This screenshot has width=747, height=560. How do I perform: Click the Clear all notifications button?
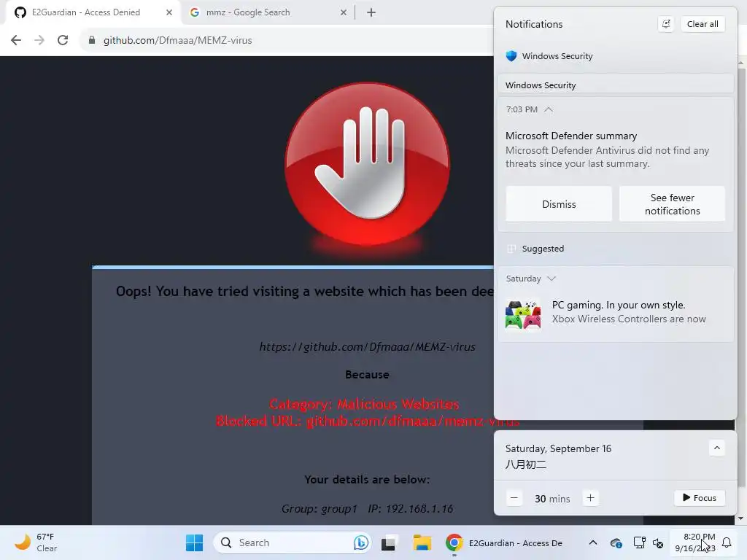703,24
